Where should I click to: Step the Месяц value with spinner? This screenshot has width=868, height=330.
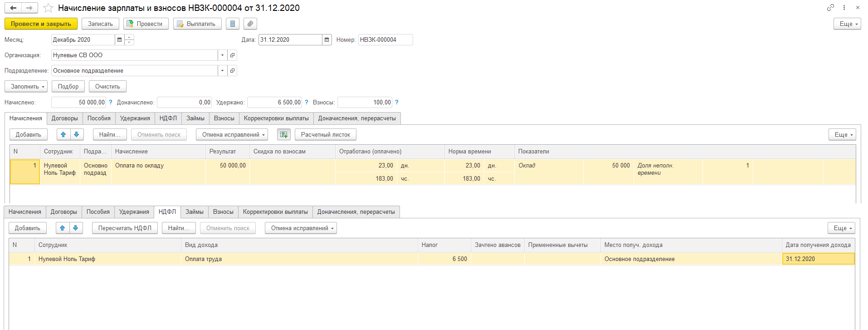[129, 40]
